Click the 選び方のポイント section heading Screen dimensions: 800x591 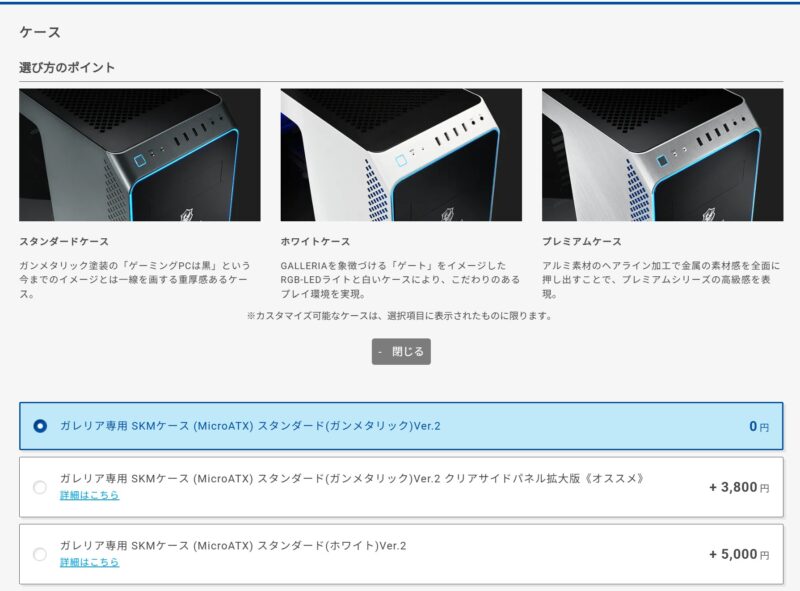[x=67, y=67]
